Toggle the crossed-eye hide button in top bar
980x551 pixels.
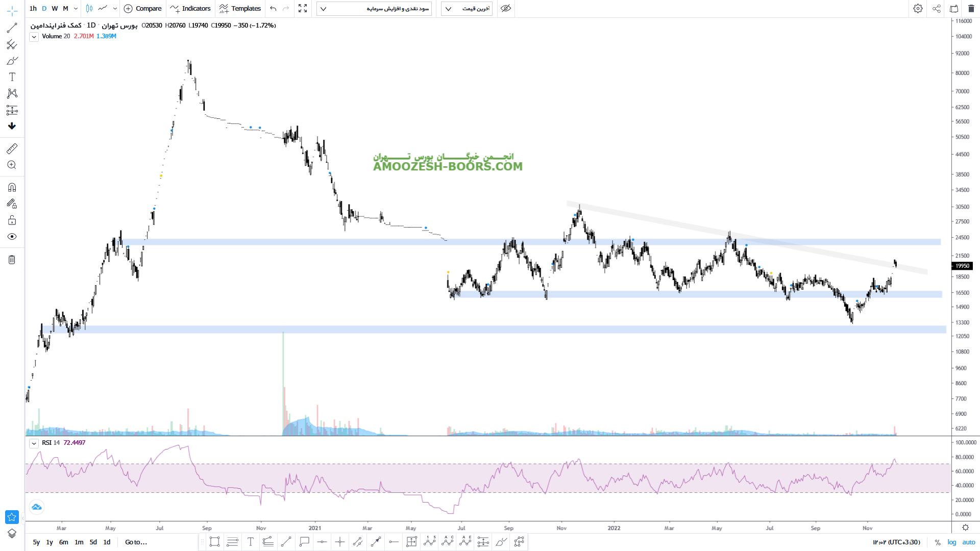coord(505,9)
